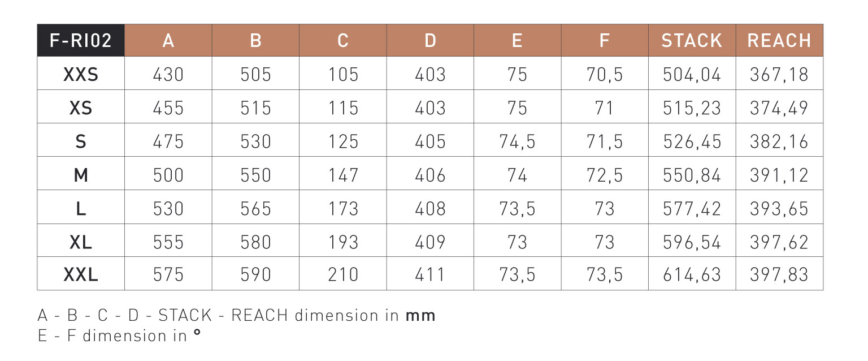
Task: Select the XXS size row label
Action: [x=81, y=74]
